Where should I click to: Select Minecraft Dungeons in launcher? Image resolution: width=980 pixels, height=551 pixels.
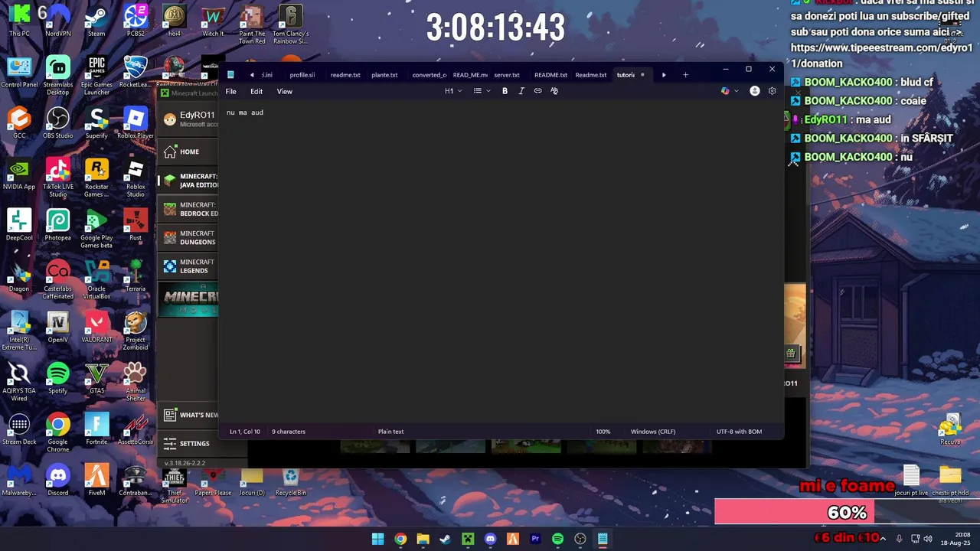pos(189,238)
